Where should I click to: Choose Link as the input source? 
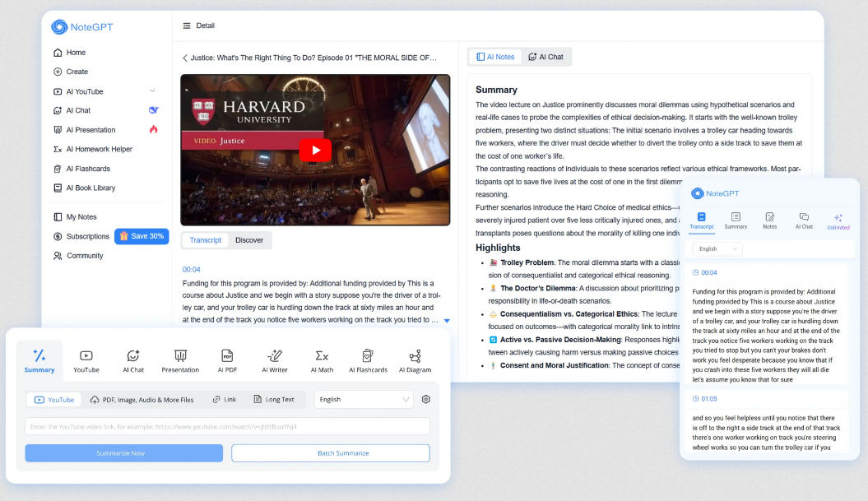pos(224,400)
